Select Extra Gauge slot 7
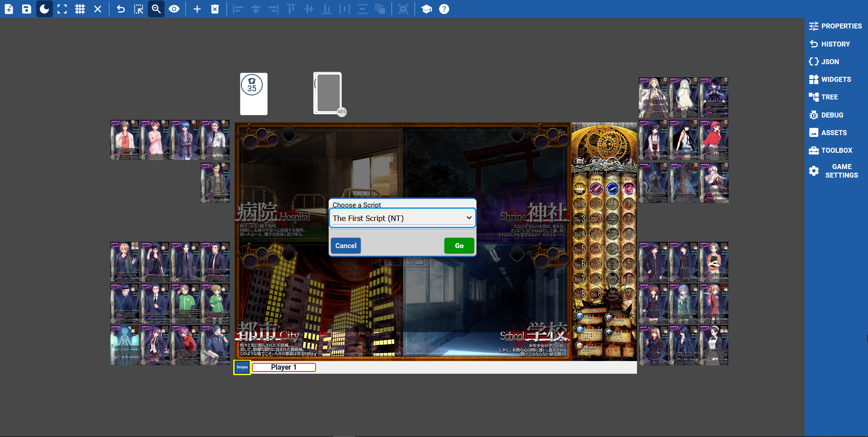Viewport: 868px width, 437px height. point(629,294)
